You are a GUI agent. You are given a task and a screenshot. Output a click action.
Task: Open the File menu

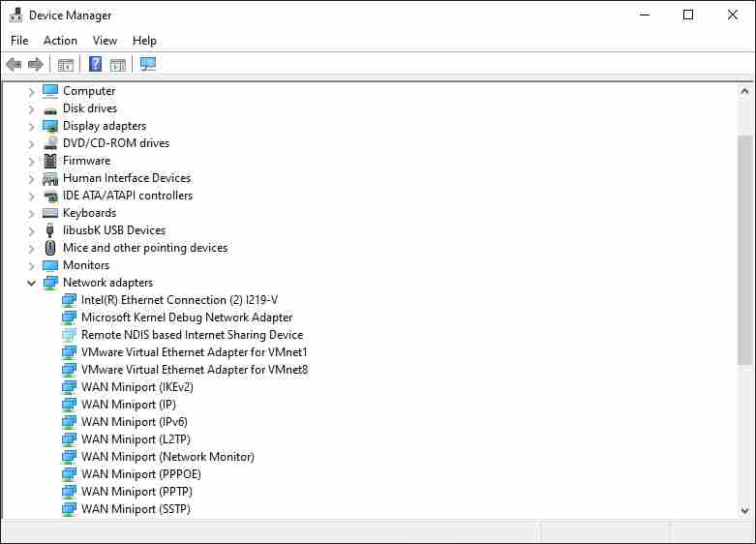pyautogui.click(x=19, y=41)
